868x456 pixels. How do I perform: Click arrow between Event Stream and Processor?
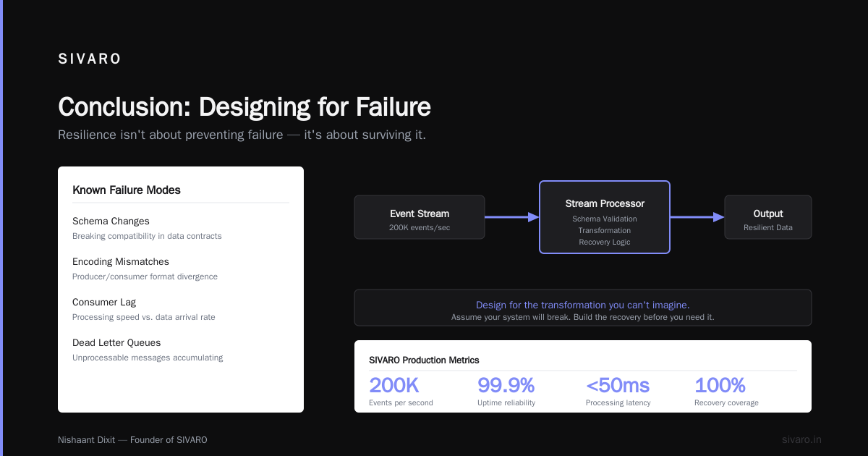(x=512, y=217)
